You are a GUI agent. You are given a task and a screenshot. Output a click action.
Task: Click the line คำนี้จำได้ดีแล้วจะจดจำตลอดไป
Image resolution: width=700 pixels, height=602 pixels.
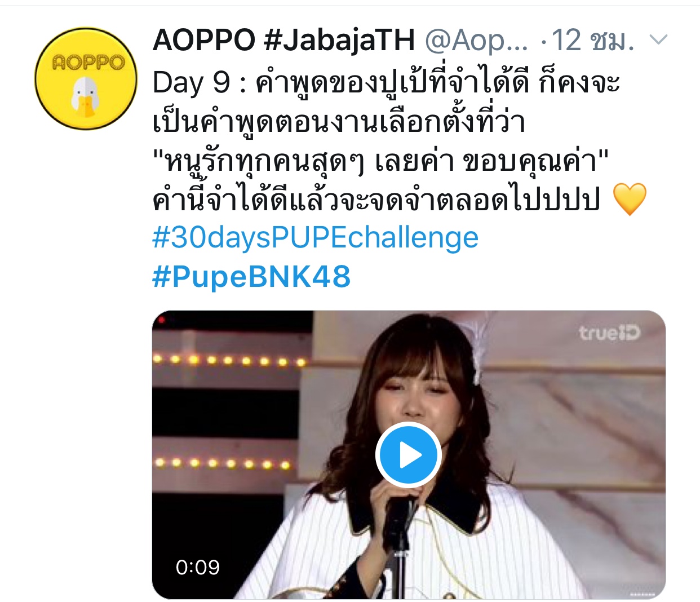(376, 200)
